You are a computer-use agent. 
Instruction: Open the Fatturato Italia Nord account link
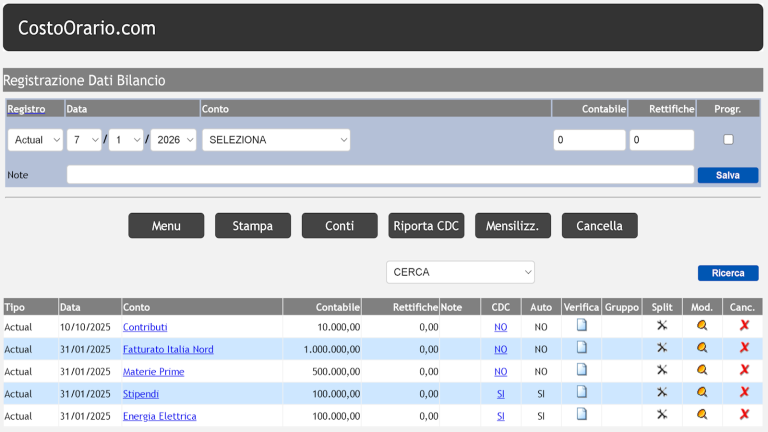(x=168, y=349)
